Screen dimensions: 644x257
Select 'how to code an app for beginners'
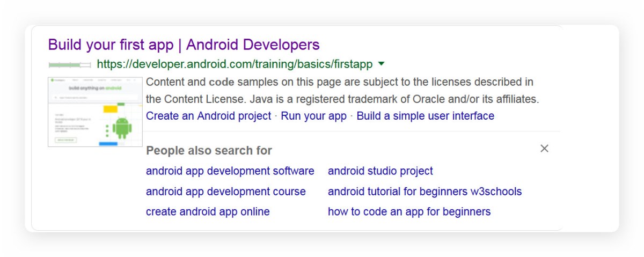[x=409, y=212]
